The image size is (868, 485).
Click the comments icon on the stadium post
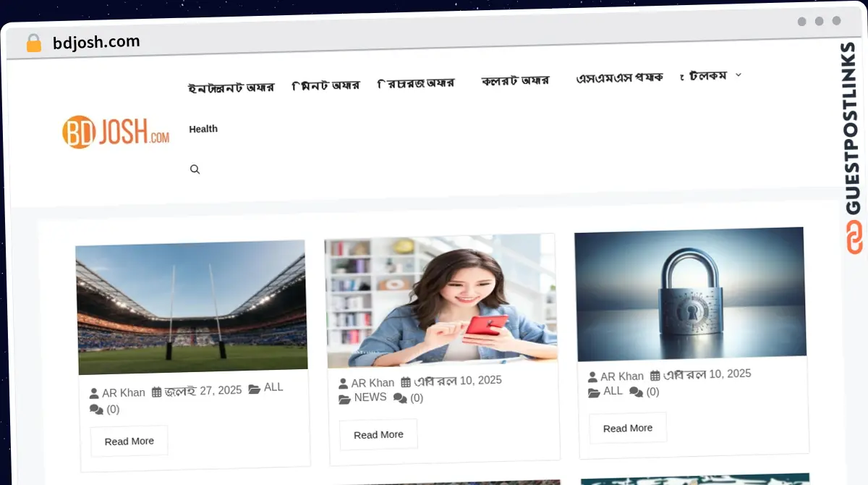(x=96, y=410)
